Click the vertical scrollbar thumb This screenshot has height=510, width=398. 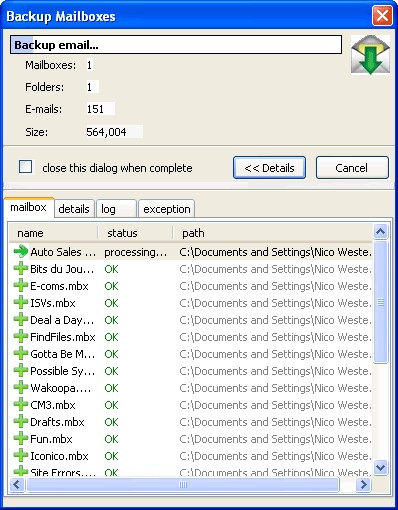(x=380, y=302)
